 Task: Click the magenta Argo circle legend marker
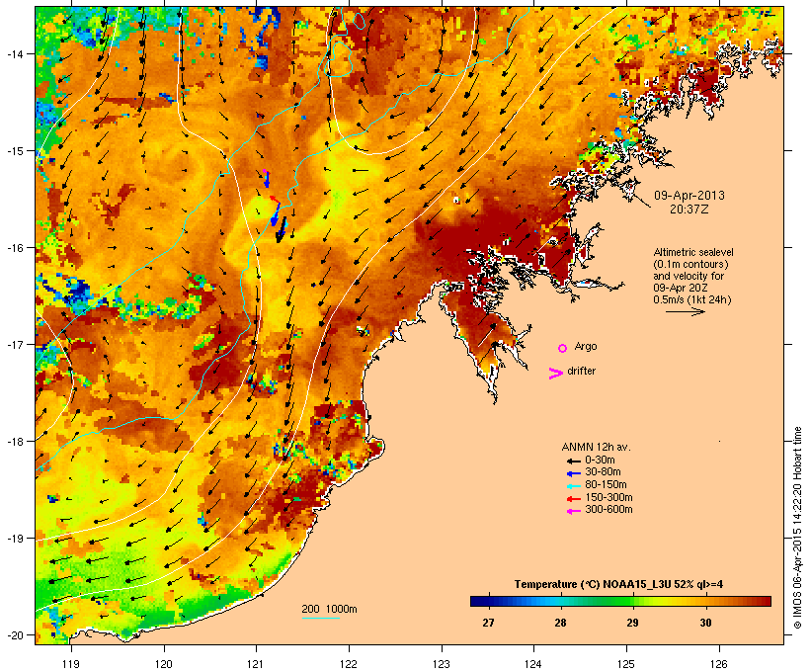click(x=562, y=348)
